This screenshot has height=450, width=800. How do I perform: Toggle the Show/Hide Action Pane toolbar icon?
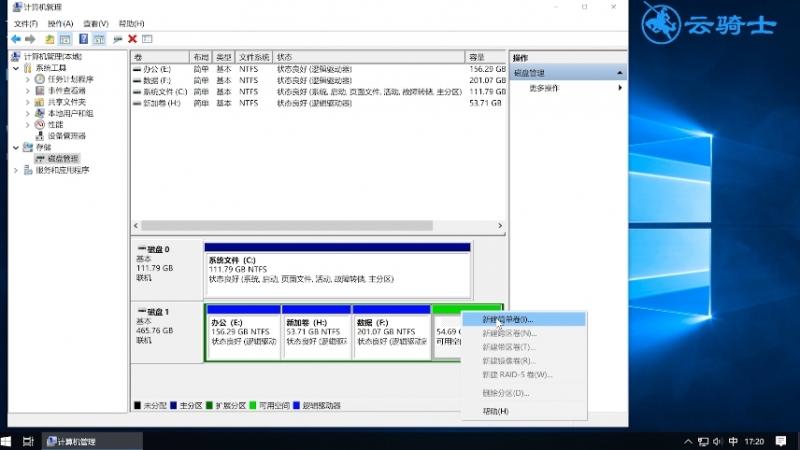point(99,39)
